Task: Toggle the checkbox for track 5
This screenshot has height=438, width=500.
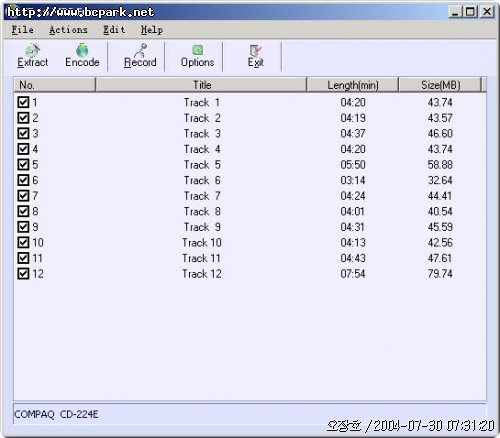Action: (x=23, y=164)
